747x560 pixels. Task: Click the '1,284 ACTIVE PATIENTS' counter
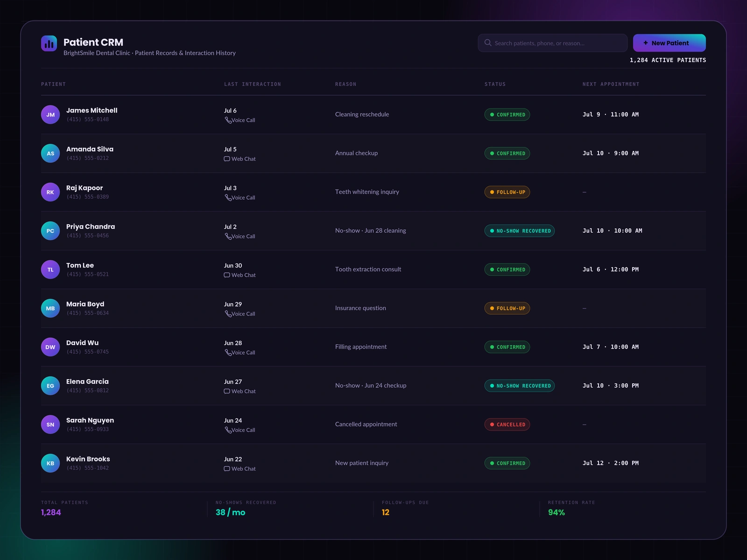668,60
